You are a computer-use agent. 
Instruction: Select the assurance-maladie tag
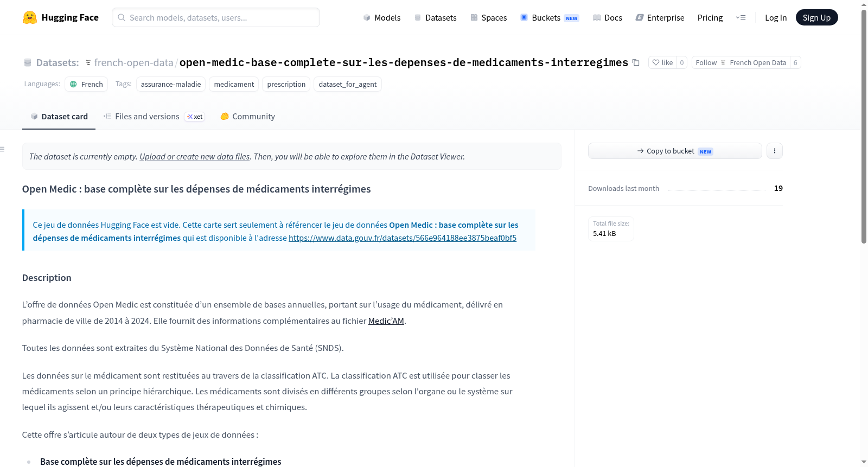(x=171, y=84)
